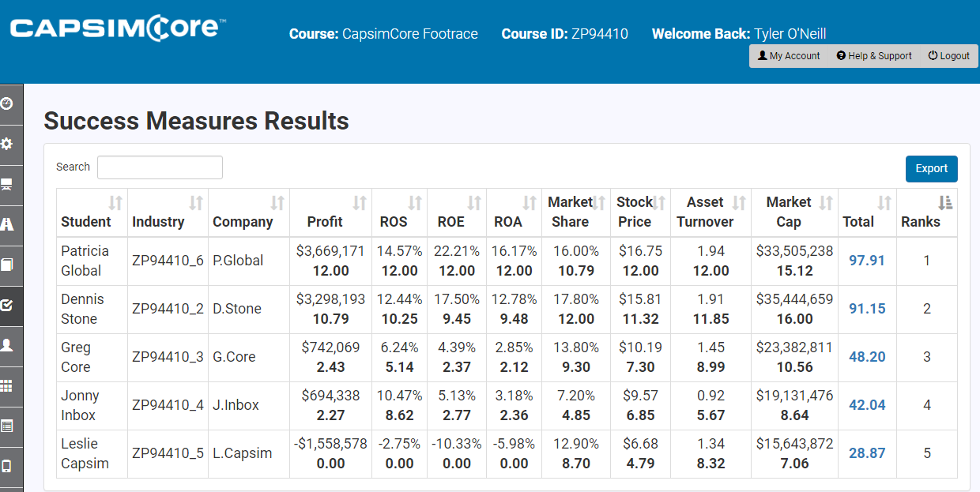The width and height of the screenshot is (980, 492).
Task: Click the person profile sidebar icon
Action: (7, 345)
